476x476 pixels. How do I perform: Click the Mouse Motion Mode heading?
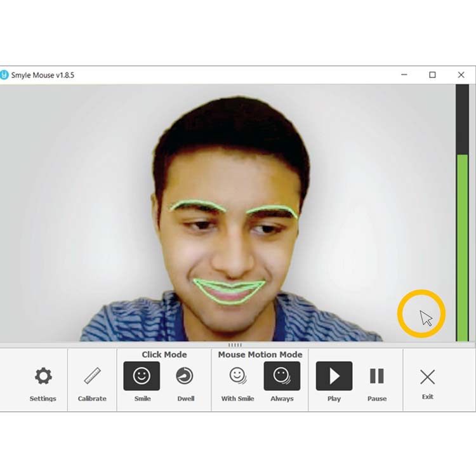(260, 355)
